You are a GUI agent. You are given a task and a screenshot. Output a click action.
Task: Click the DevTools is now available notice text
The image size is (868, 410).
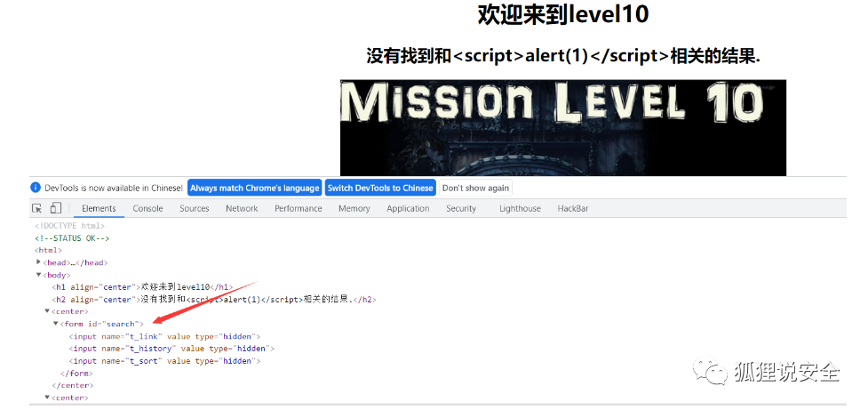pyautogui.click(x=114, y=188)
